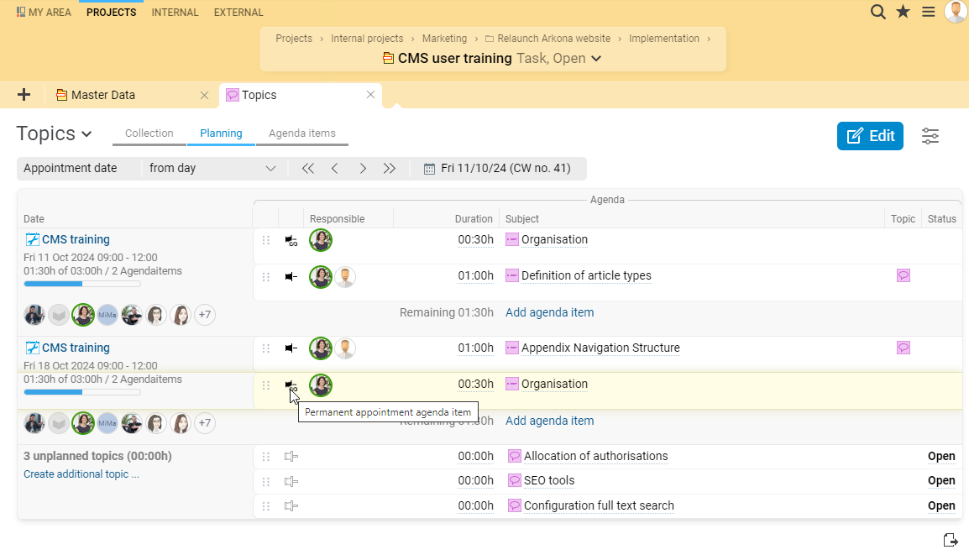Open the 'from day' dropdown
The image size is (969, 560).
click(212, 168)
